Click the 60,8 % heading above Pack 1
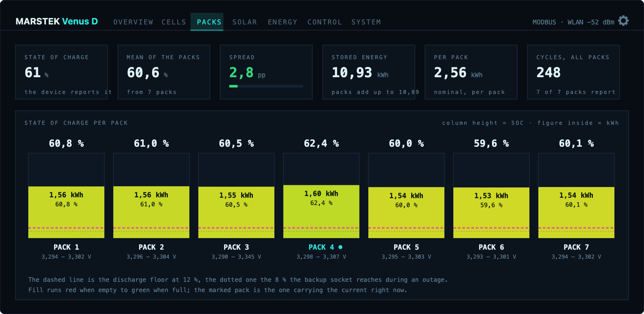The width and height of the screenshot is (644, 314). (66, 143)
